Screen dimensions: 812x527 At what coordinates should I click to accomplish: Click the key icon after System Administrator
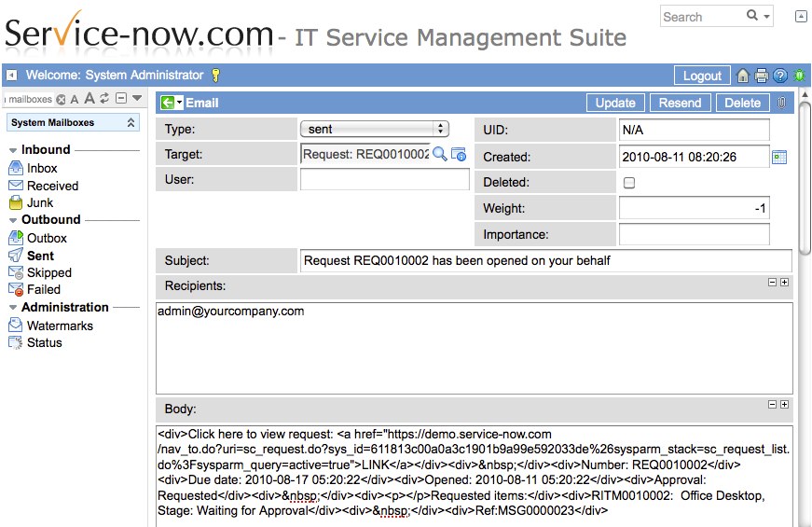tap(215, 76)
